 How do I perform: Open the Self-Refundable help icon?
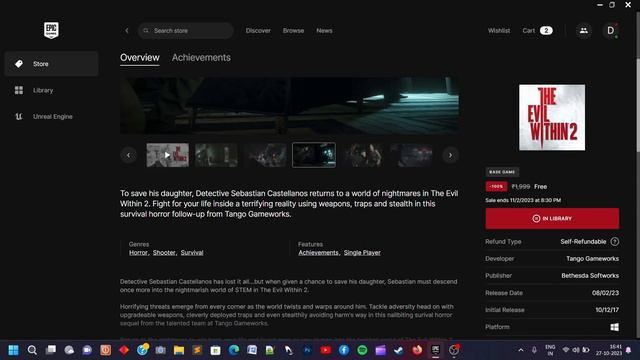click(615, 242)
